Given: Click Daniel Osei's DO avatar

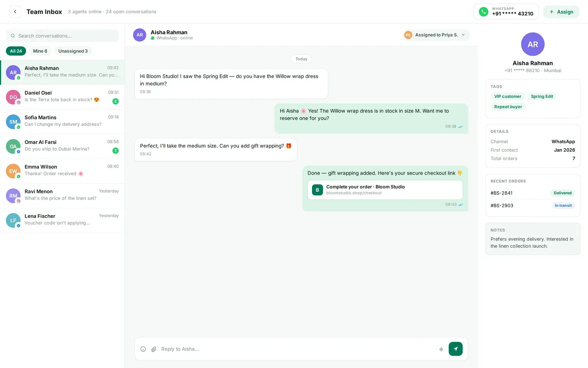Looking at the screenshot, I should [x=13, y=97].
